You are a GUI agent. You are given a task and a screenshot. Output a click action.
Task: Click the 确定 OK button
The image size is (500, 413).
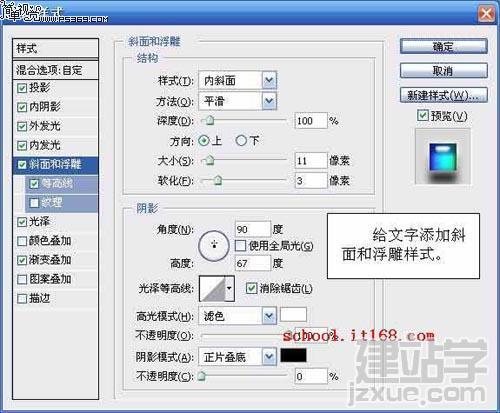point(444,46)
